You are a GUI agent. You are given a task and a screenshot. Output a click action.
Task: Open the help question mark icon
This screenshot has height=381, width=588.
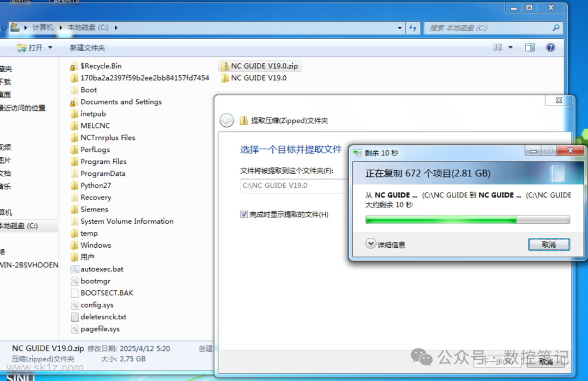click(x=550, y=47)
